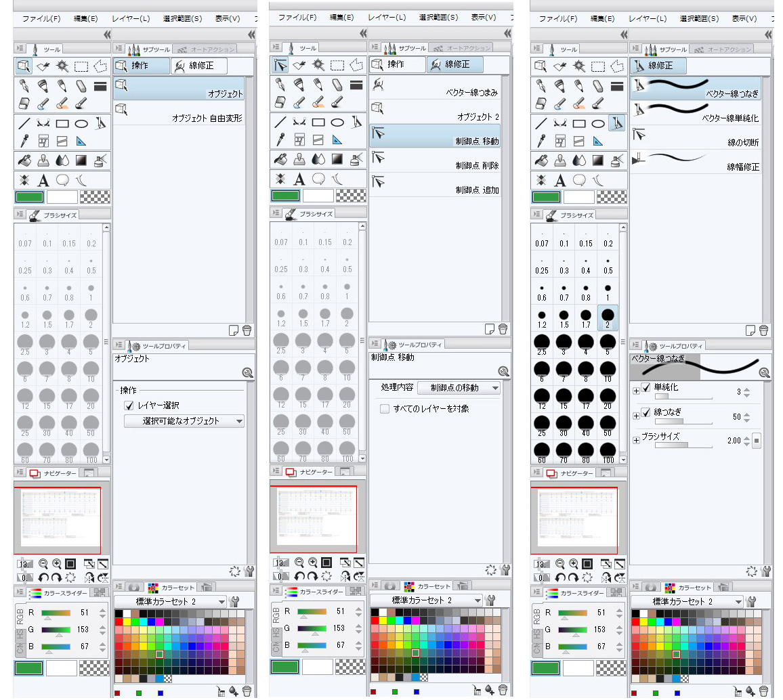The width and height of the screenshot is (783, 700).
Task: Expand the ブラシサイズ plus expander
Action: click(636, 441)
